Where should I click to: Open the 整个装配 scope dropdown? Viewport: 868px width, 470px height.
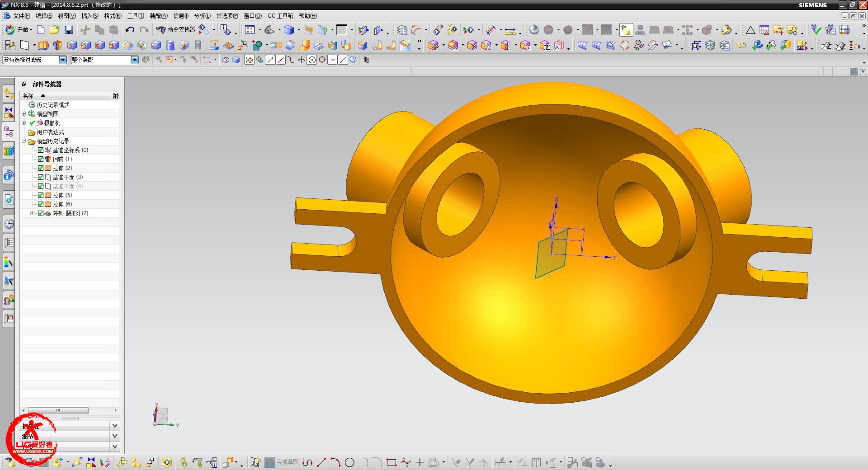tap(135, 60)
